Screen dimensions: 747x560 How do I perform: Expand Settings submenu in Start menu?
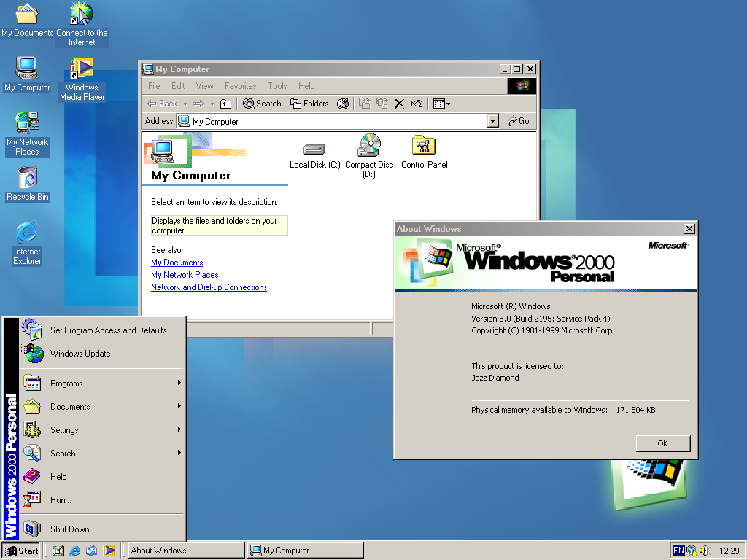tap(101, 430)
